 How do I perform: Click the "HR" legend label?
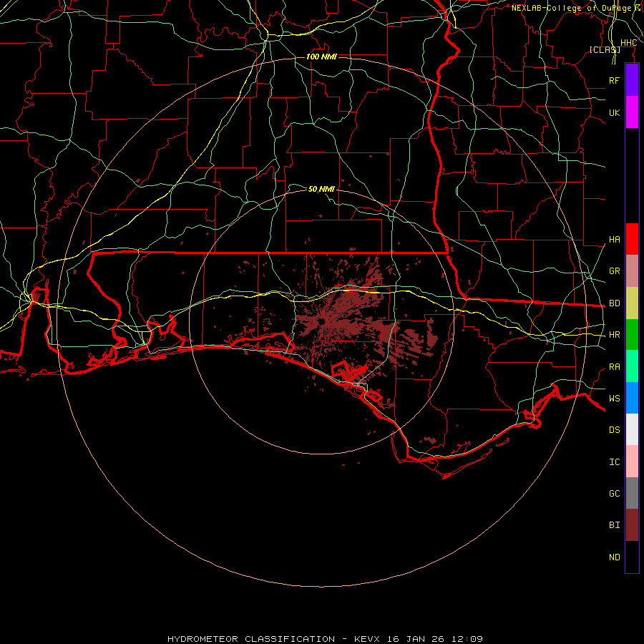[614, 335]
